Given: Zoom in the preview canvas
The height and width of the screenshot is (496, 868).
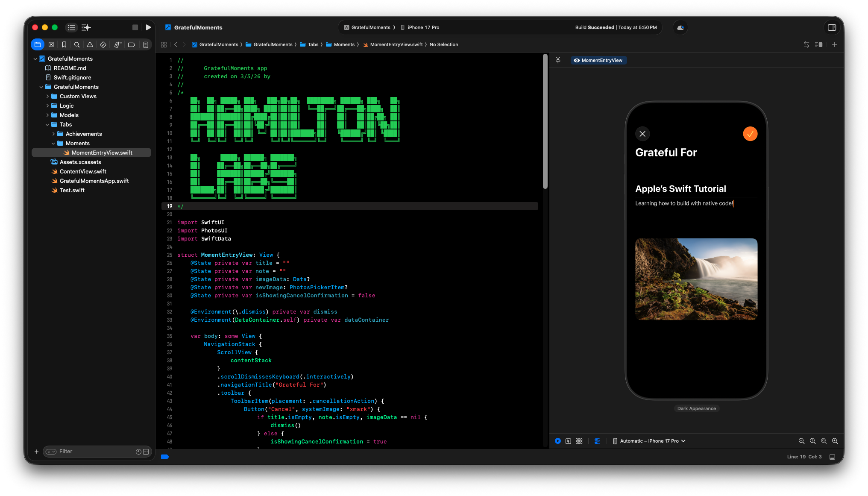Looking at the screenshot, I should point(835,441).
